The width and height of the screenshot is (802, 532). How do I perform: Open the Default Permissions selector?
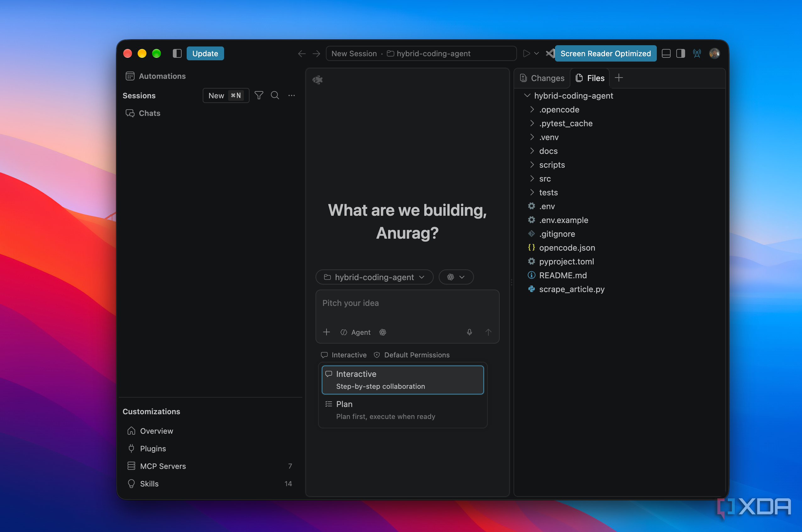(411, 355)
